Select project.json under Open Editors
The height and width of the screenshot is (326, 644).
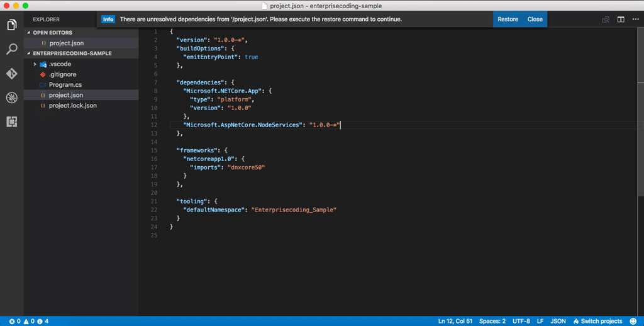click(x=81, y=43)
